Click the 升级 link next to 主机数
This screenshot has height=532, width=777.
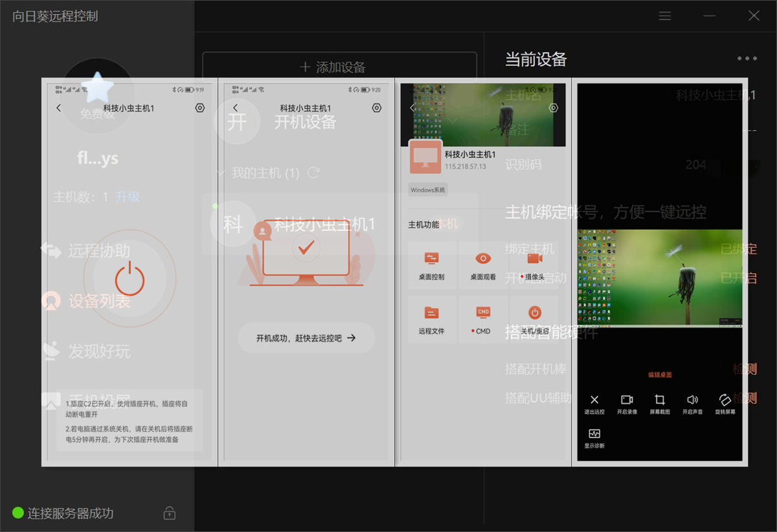(128, 197)
